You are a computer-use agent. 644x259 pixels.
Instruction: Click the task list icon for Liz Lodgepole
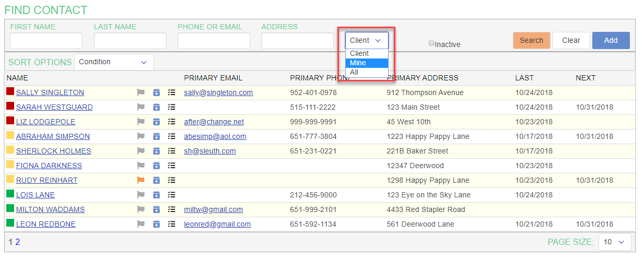(171, 122)
